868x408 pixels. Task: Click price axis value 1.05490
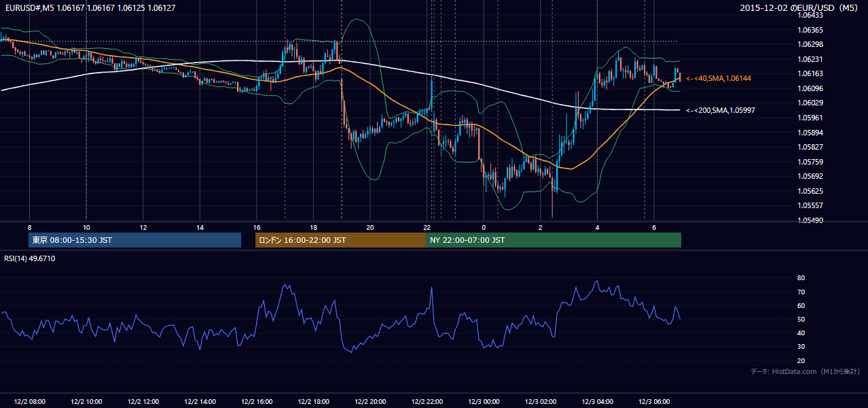[x=810, y=220]
